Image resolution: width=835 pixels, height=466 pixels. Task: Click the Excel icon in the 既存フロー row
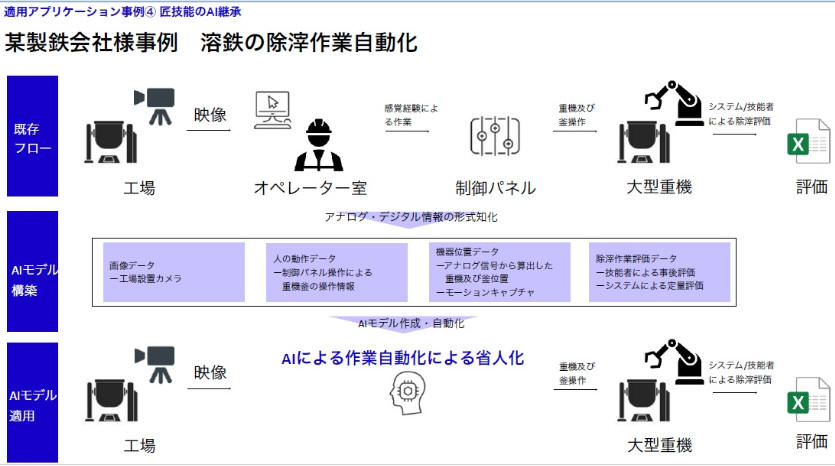pyautogui.click(x=809, y=143)
